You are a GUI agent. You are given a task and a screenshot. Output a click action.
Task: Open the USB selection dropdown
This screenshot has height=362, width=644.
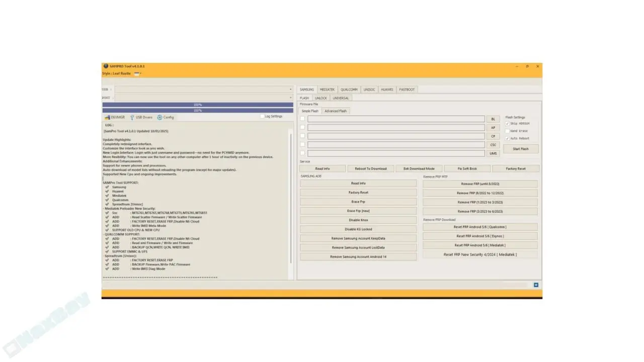[291, 89]
